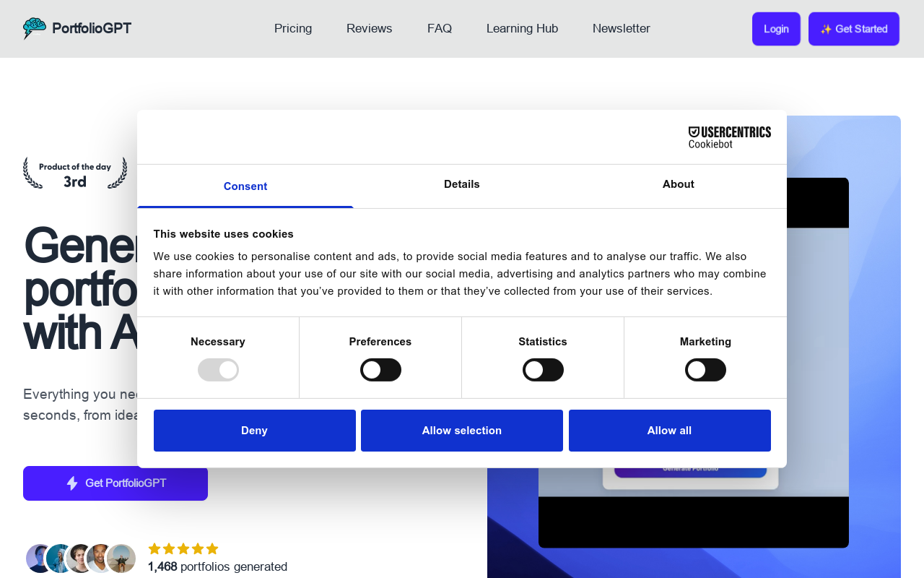
Task: Click the Get PortfolioGPT button
Action: [x=115, y=483]
